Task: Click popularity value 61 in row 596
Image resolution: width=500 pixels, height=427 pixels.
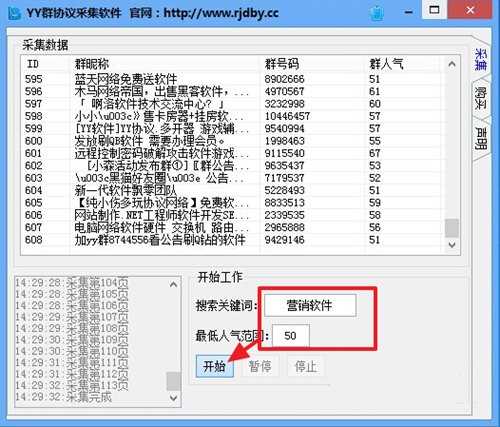Action: click(x=375, y=91)
